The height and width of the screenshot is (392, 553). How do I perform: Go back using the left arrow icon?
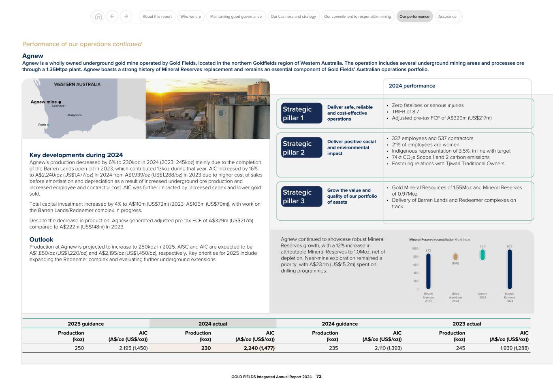pyautogui.click(x=112, y=16)
